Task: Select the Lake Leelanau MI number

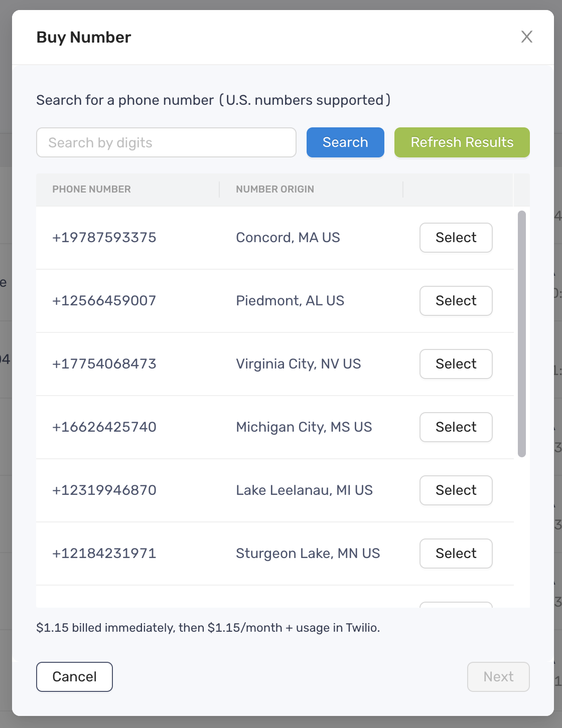Action: (x=456, y=490)
